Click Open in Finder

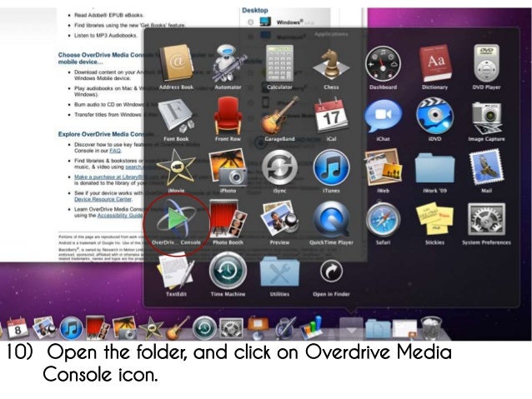pos(331,272)
